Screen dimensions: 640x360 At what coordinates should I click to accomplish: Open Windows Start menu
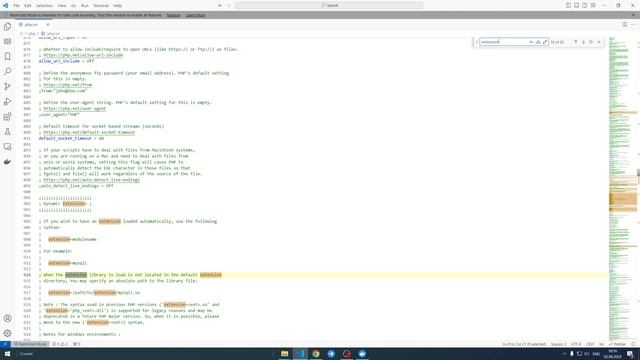(x=7, y=354)
